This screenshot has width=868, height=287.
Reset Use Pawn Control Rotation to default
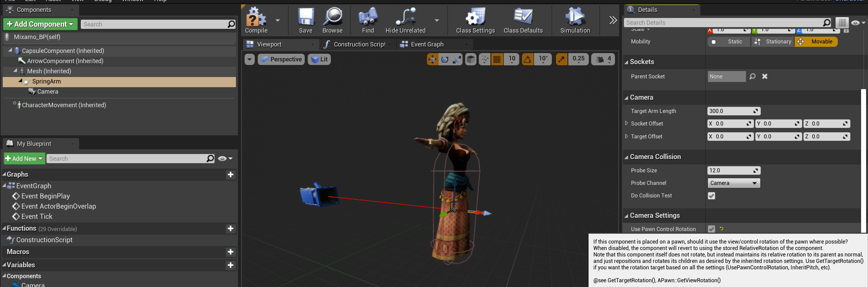[x=722, y=229]
